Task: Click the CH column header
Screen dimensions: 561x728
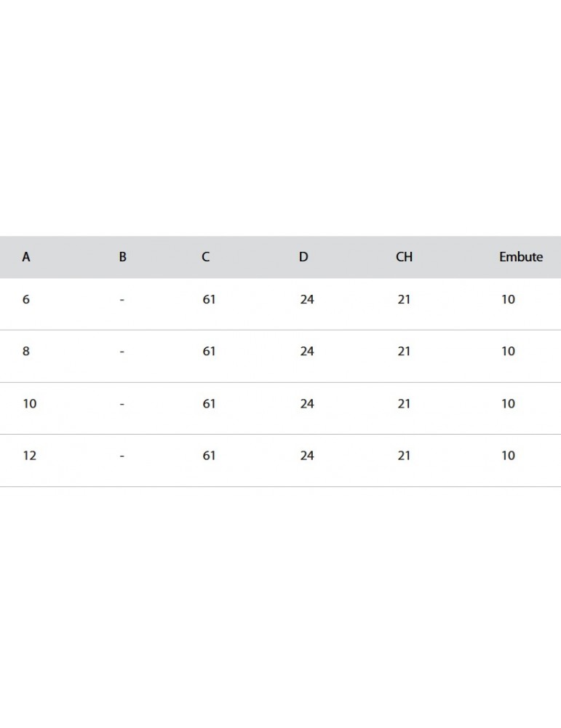Action: [404, 257]
